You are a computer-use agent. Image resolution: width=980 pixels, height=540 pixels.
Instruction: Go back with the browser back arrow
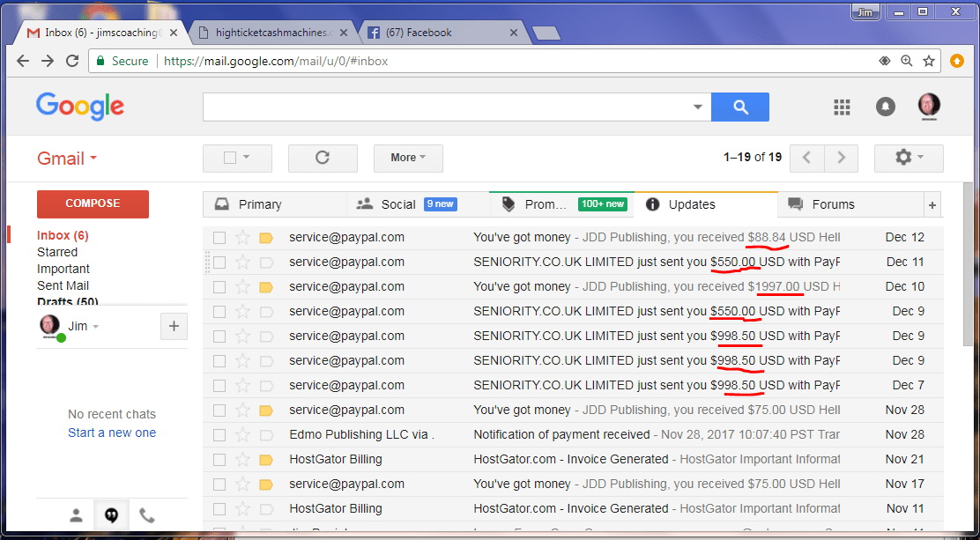(23, 61)
